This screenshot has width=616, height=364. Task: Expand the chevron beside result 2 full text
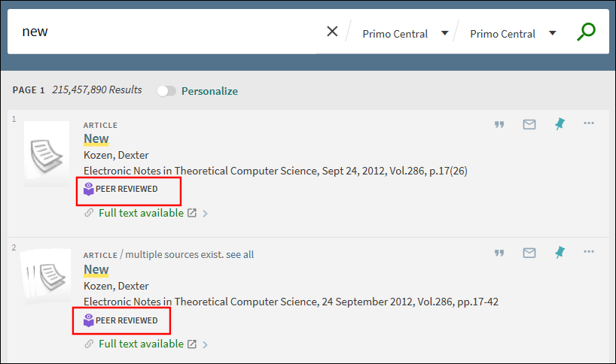[206, 344]
